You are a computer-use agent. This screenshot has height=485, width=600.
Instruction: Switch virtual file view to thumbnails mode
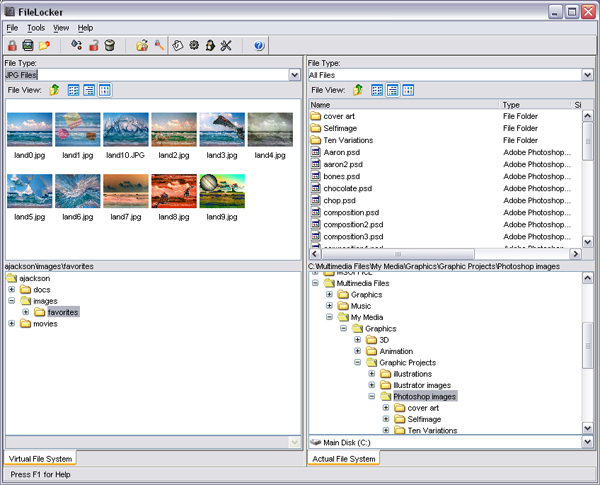pyautogui.click(x=105, y=90)
